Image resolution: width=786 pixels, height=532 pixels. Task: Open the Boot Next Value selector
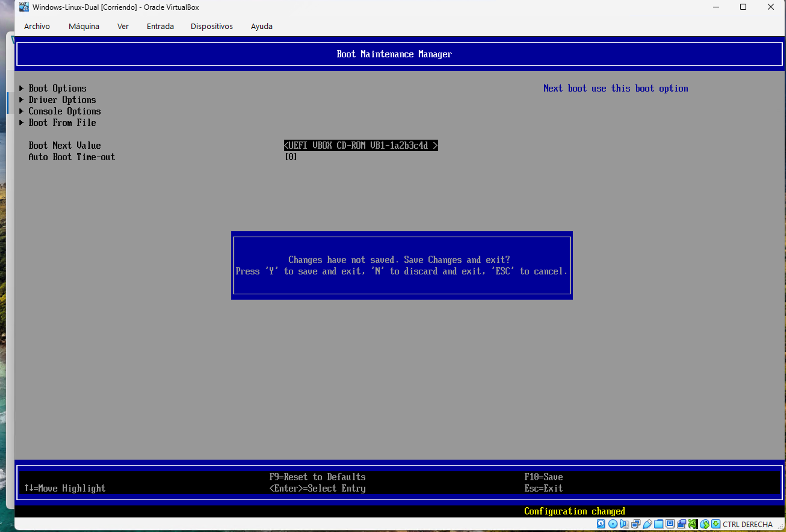361,145
